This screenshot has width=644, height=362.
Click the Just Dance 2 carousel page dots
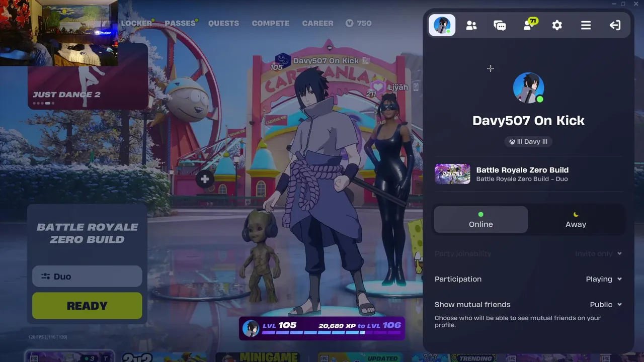coord(43,104)
